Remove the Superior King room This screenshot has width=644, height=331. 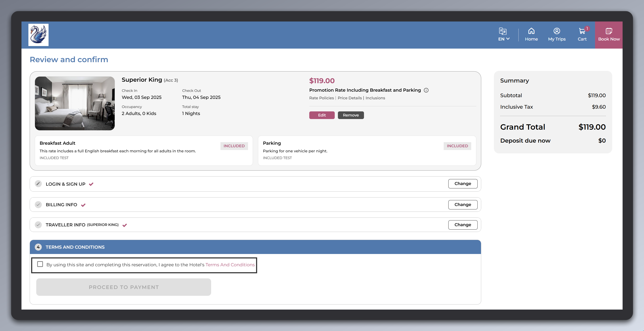[350, 115]
